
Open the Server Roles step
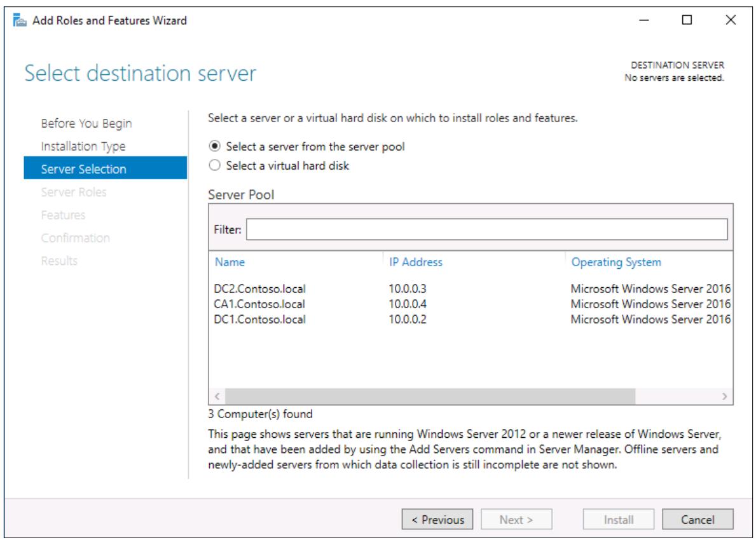pos(73,192)
